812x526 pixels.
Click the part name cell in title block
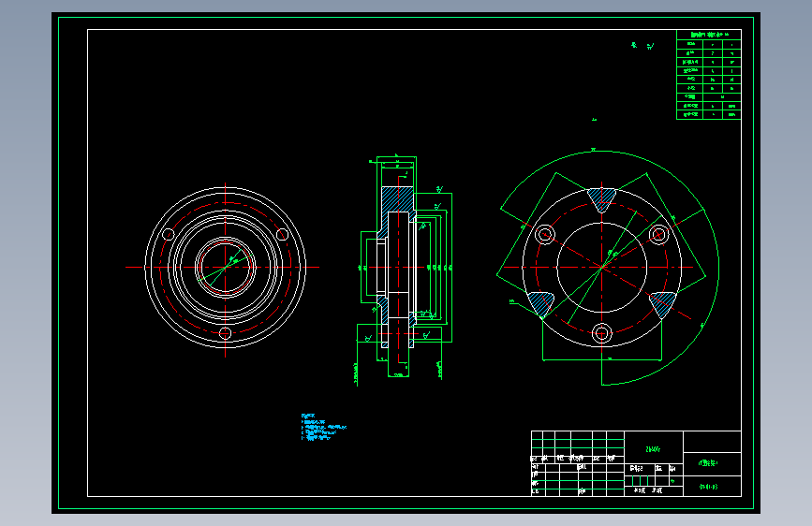[712, 463]
